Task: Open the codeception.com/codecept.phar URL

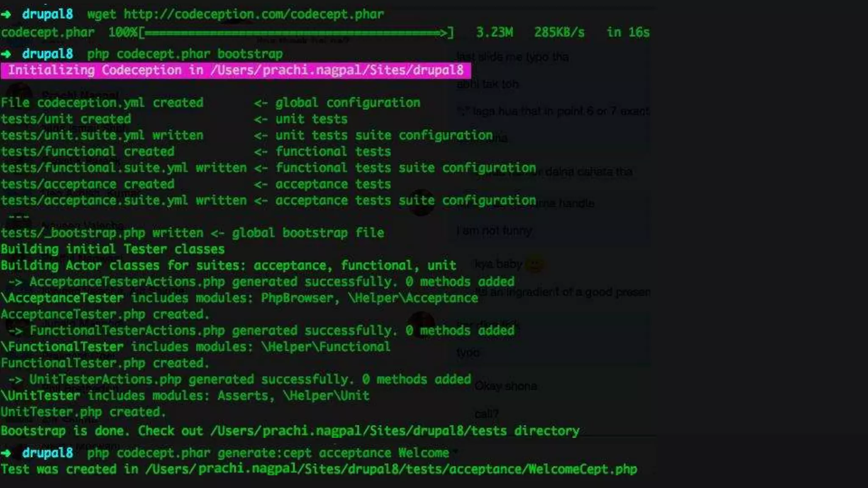Action: pos(253,14)
